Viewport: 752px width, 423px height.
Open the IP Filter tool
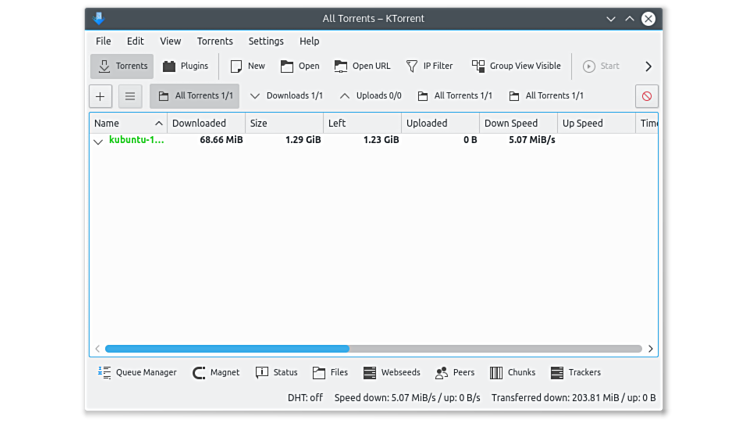[429, 66]
